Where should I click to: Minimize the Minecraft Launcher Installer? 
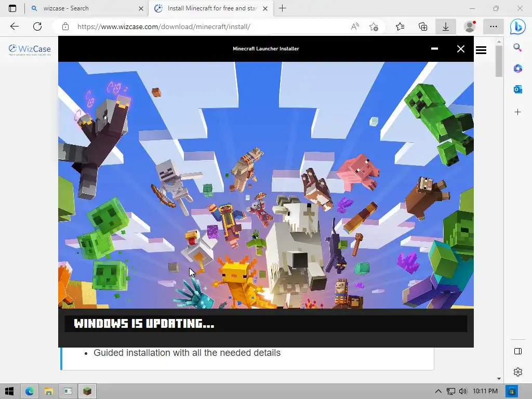coord(434,49)
